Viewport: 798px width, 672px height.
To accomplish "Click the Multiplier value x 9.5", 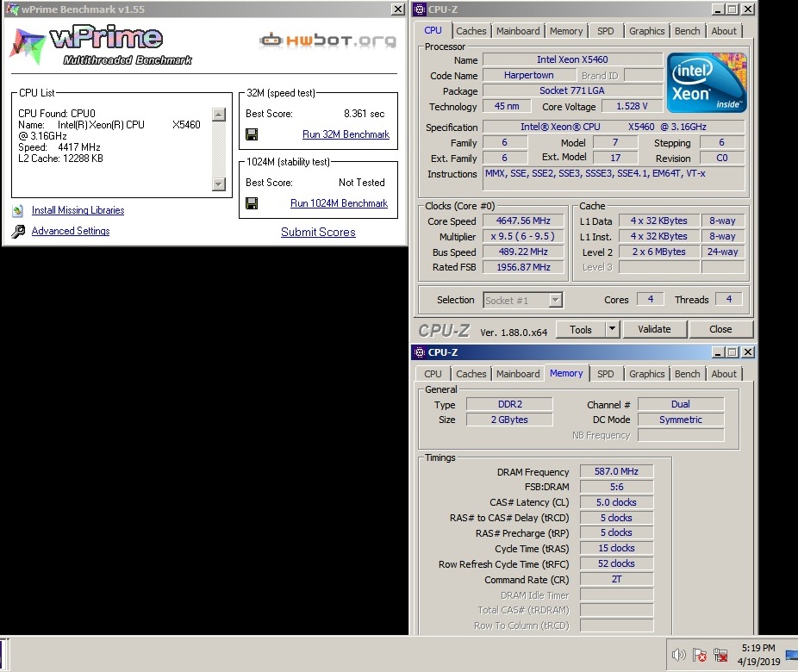I will (x=523, y=236).
